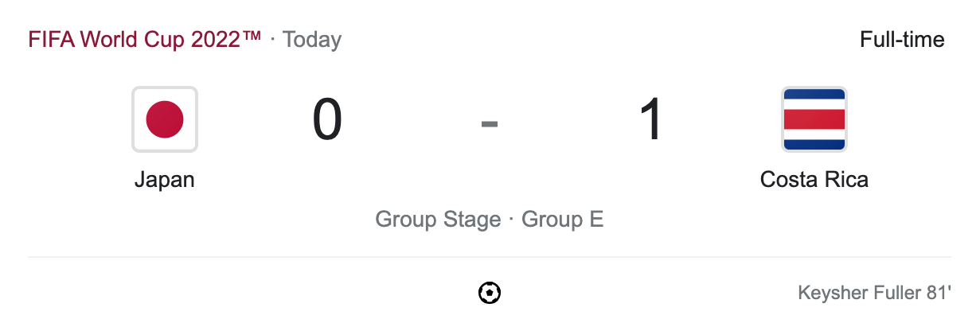Click the Group Stage label
Image resolution: width=980 pixels, height=327 pixels.
[x=438, y=219]
